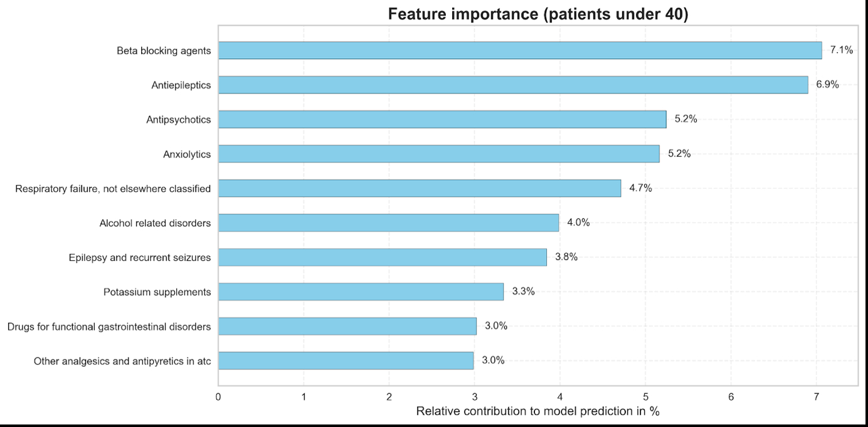Click the chart title 'Feature importance'
This screenshot has height=427, width=868.
tap(538, 14)
